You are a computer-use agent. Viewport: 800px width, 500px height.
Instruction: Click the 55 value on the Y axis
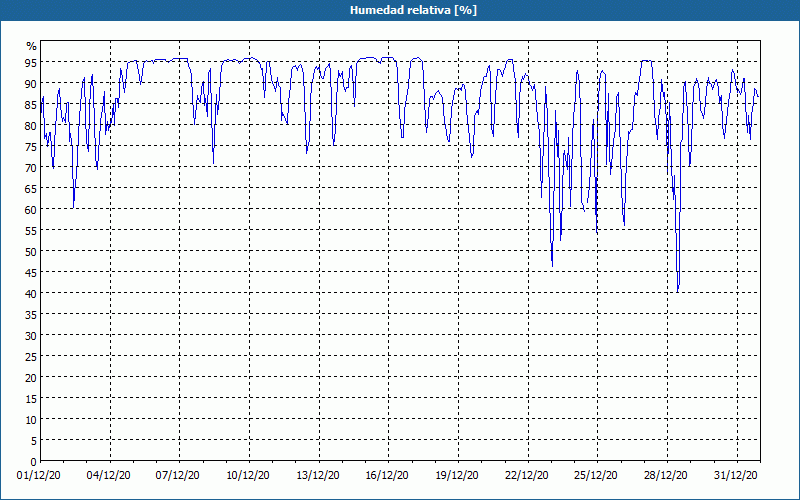[x=32, y=231]
